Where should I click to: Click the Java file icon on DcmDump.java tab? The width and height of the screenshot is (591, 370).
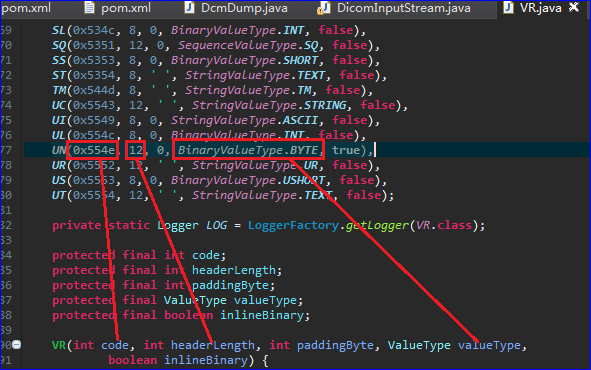click(x=190, y=8)
